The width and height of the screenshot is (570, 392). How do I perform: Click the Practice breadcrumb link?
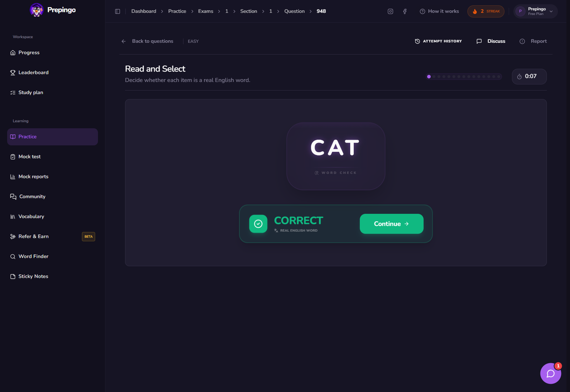[x=177, y=11]
